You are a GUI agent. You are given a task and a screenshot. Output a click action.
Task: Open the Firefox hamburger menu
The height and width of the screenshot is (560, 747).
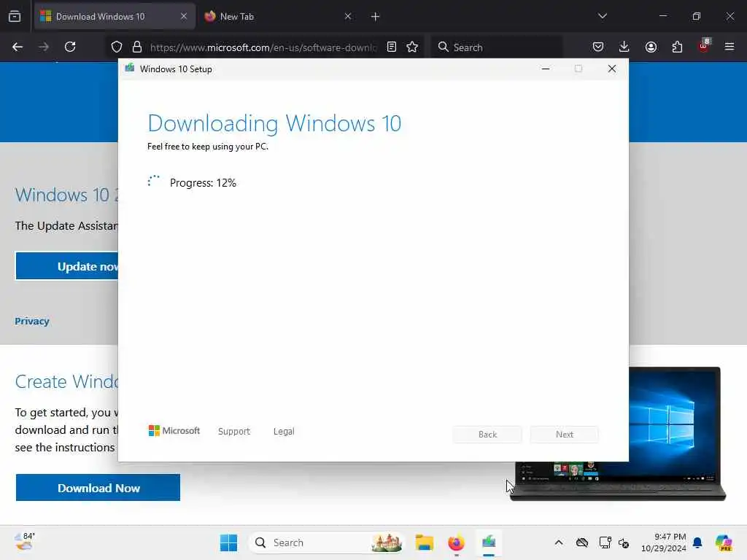729,47
